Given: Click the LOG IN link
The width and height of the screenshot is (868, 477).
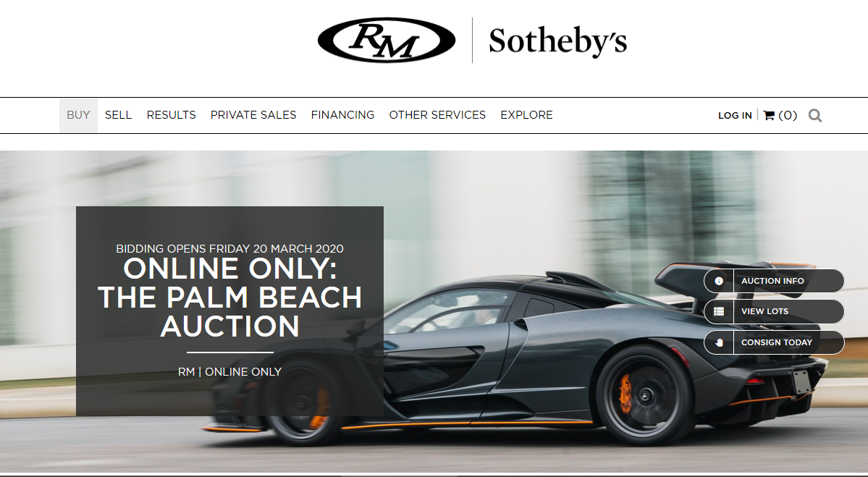Looking at the screenshot, I should pyautogui.click(x=735, y=116).
